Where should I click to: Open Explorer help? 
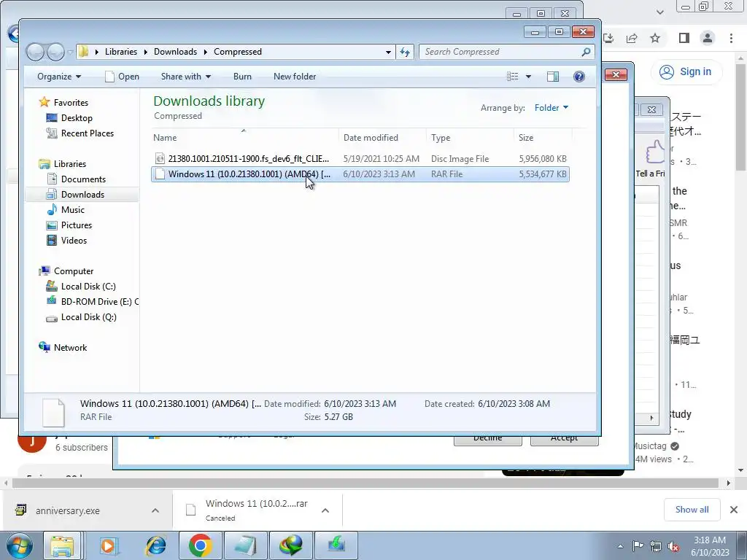pyautogui.click(x=578, y=77)
